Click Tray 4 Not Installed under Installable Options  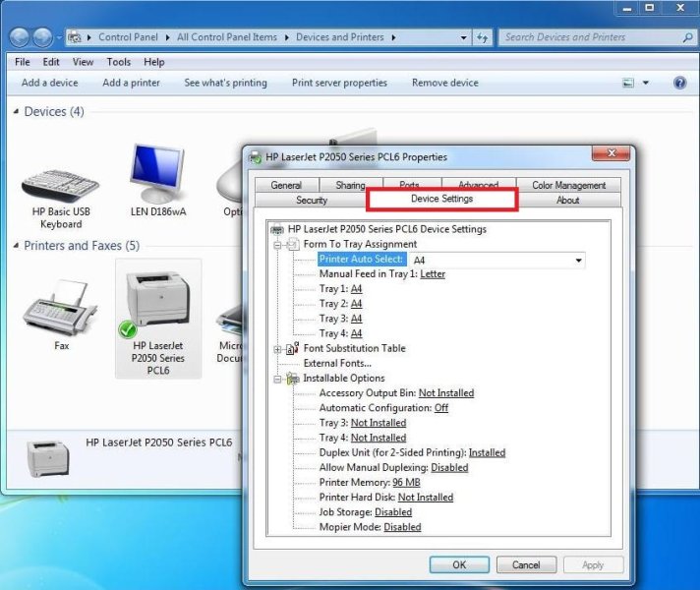[379, 438]
